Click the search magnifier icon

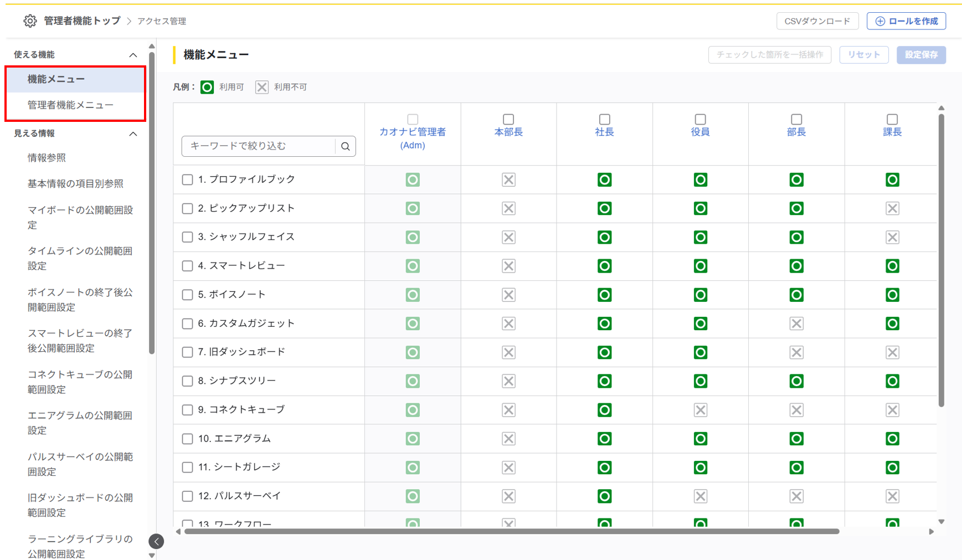tap(345, 146)
